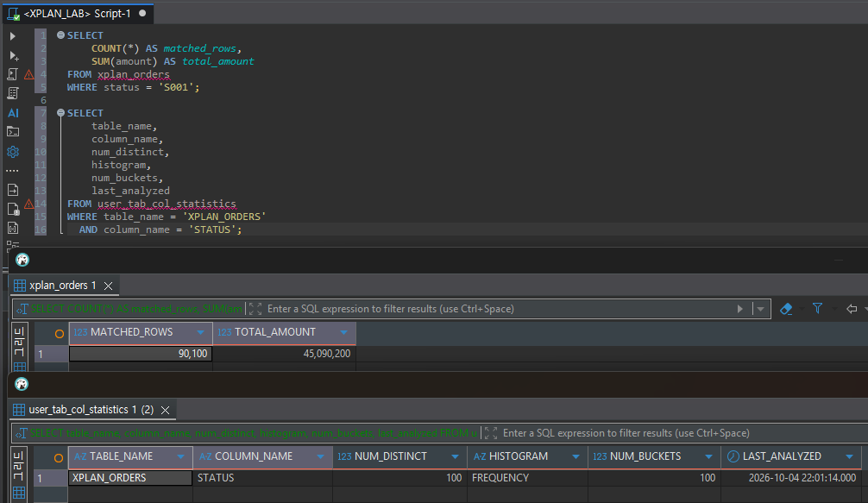Expand the filter panel in xplan_orders results
This screenshot has height=503, width=868.
[255, 309]
